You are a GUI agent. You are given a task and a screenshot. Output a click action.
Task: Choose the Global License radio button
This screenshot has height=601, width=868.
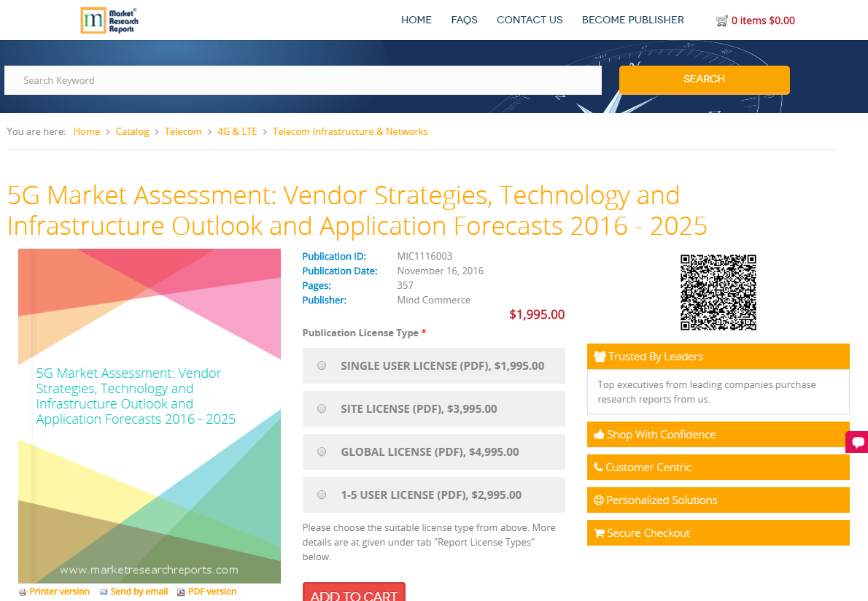click(x=321, y=451)
